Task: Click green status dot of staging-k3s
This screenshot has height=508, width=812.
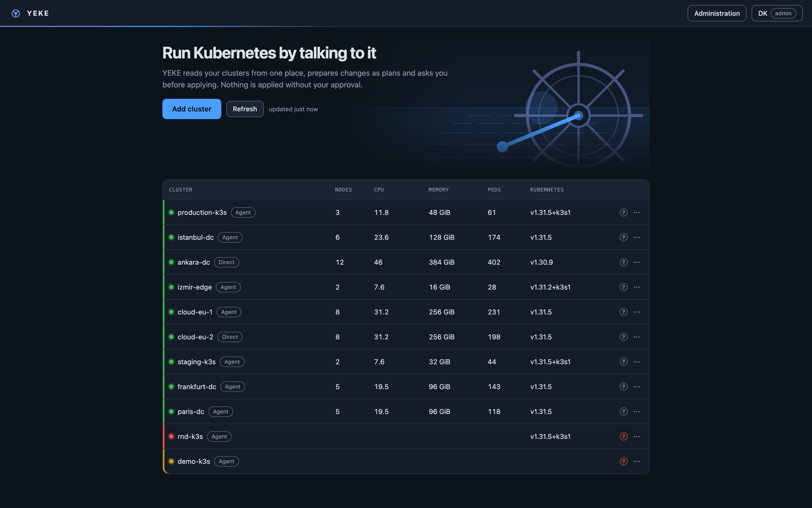Action: [x=171, y=361]
